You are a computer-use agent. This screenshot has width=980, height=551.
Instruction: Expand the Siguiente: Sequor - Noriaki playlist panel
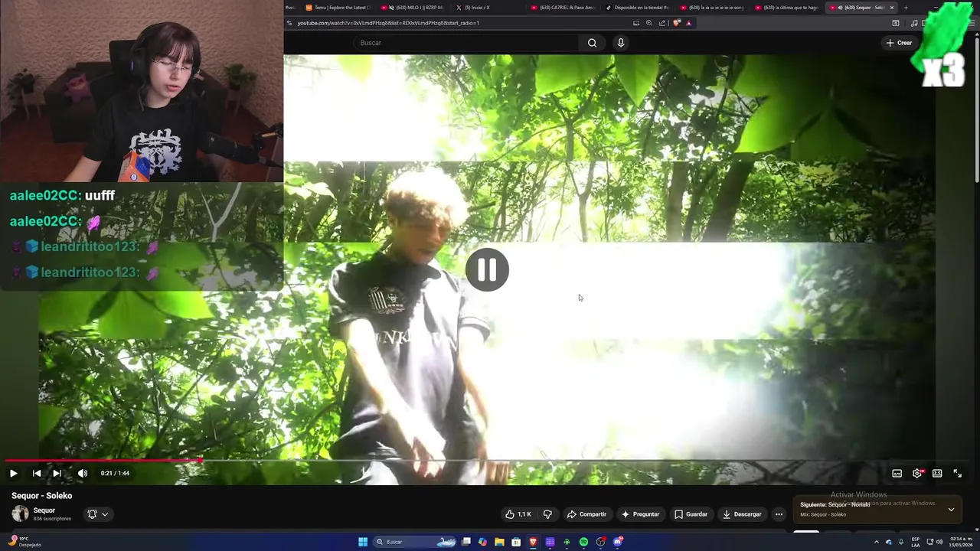pyautogui.click(x=951, y=509)
